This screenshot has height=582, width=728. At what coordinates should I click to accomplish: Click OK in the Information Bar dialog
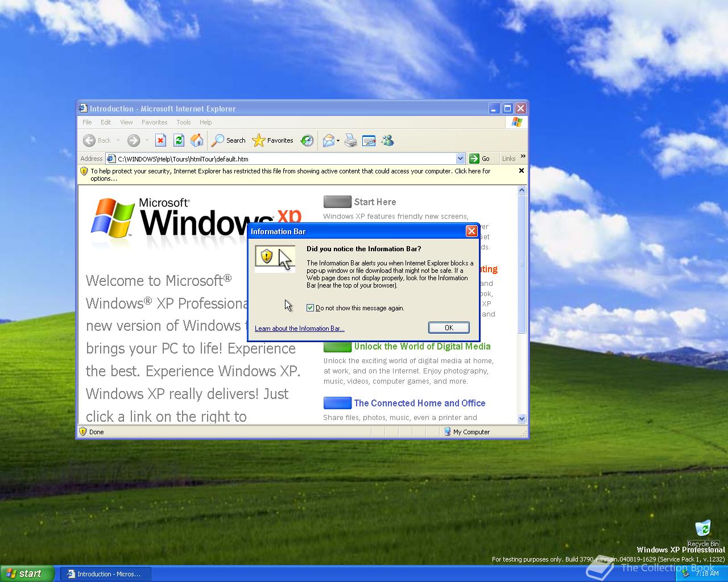click(x=449, y=327)
